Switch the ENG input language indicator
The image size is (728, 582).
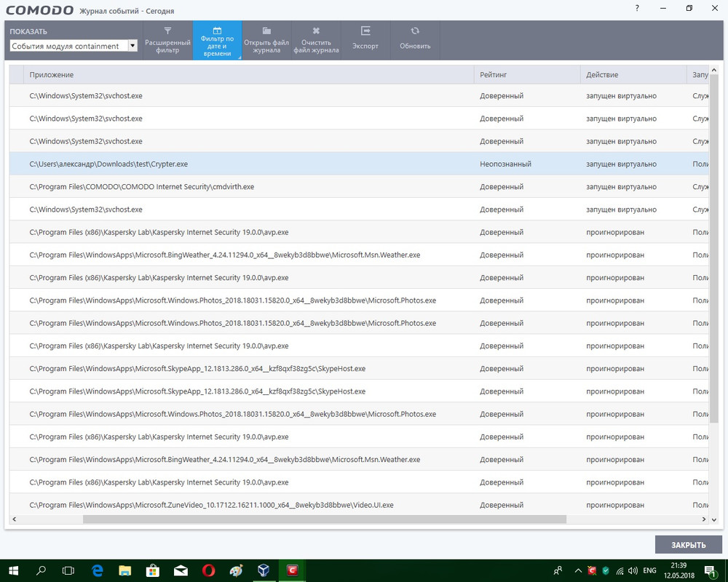click(649, 570)
